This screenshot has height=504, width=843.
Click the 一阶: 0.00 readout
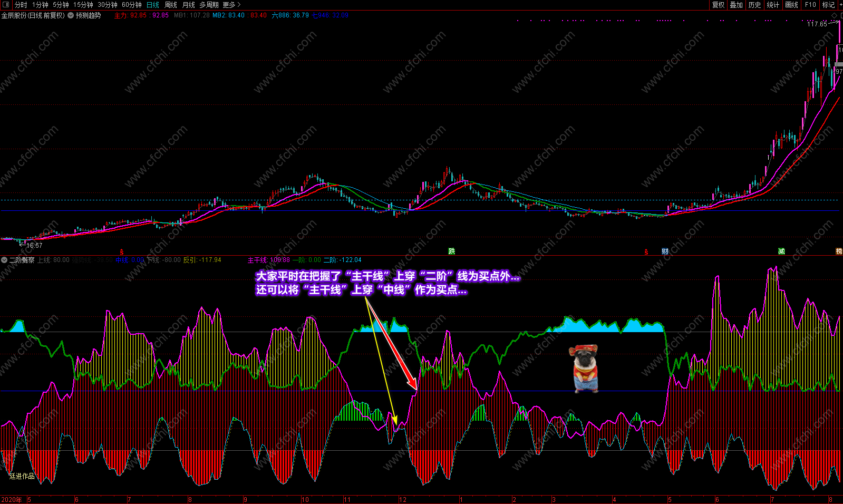(307, 260)
